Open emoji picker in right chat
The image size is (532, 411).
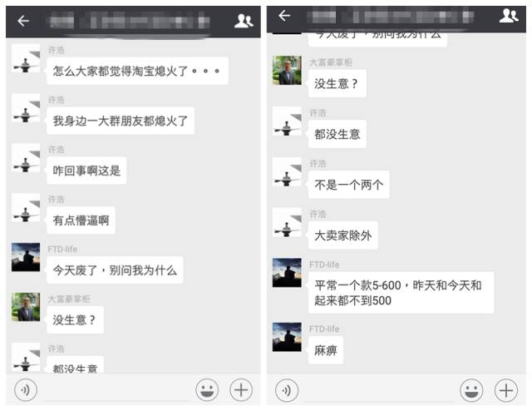[471, 390]
